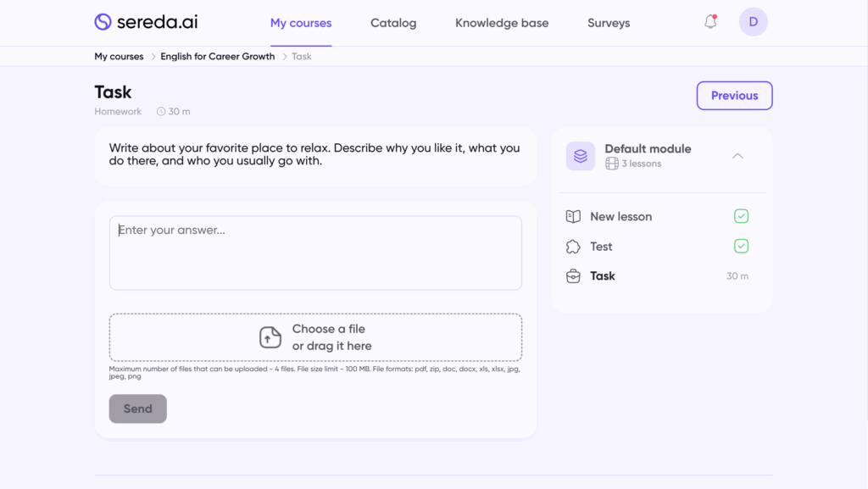This screenshot has width=868, height=489.
Task: Click the puzzle icon beside Test
Action: click(x=573, y=247)
